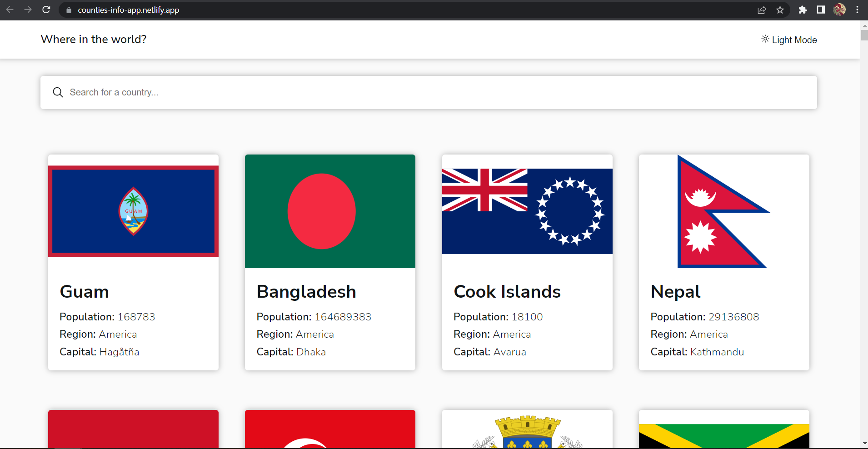
Task: Click the page scrollbar on the right
Action: tap(863, 35)
